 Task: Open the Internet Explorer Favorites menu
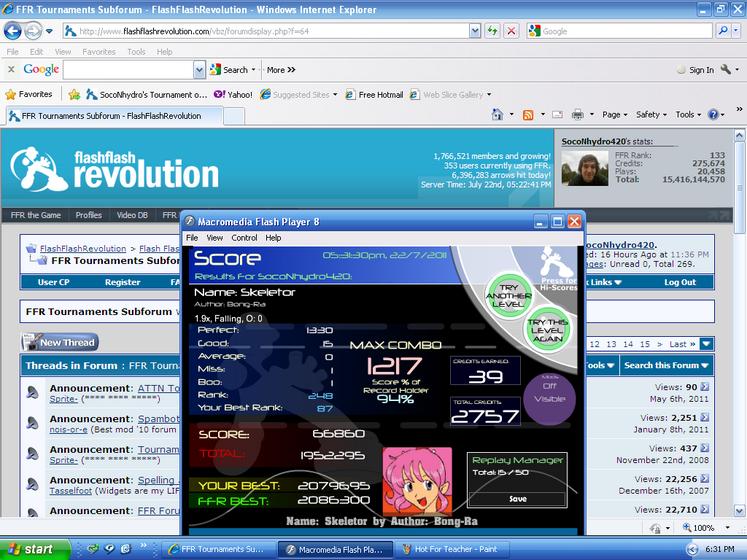(99, 51)
